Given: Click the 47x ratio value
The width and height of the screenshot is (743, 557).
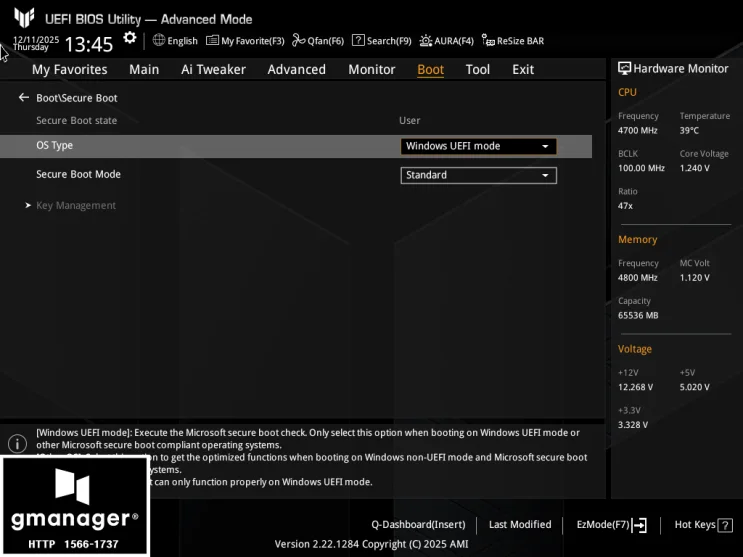Looking at the screenshot, I should click(x=625, y=206).
